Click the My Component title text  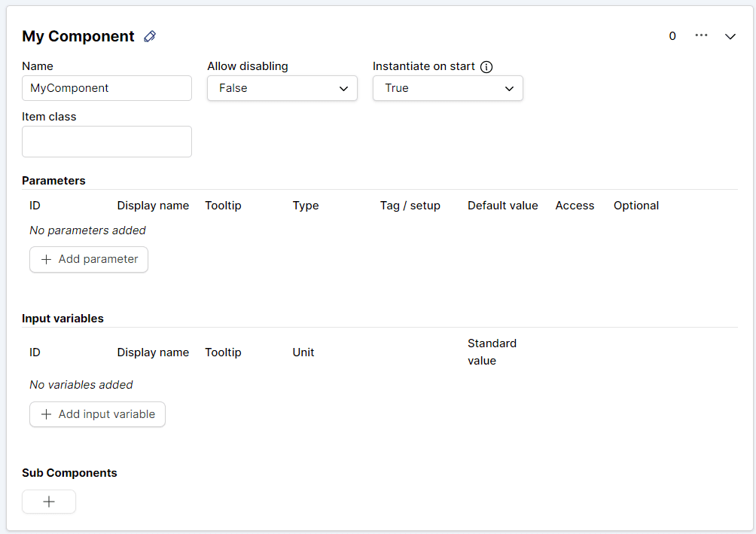pyautogui.click(x=78, y=36)
